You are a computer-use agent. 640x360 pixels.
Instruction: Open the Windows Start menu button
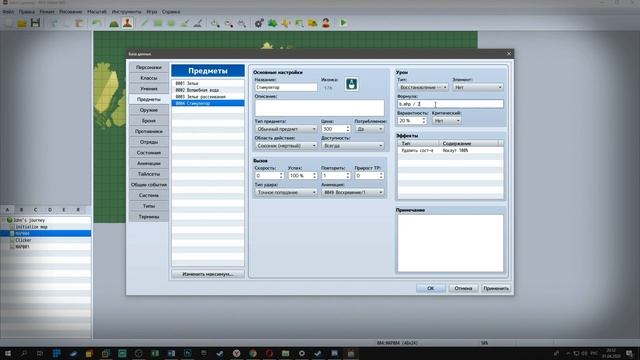[x=7, y=353]
